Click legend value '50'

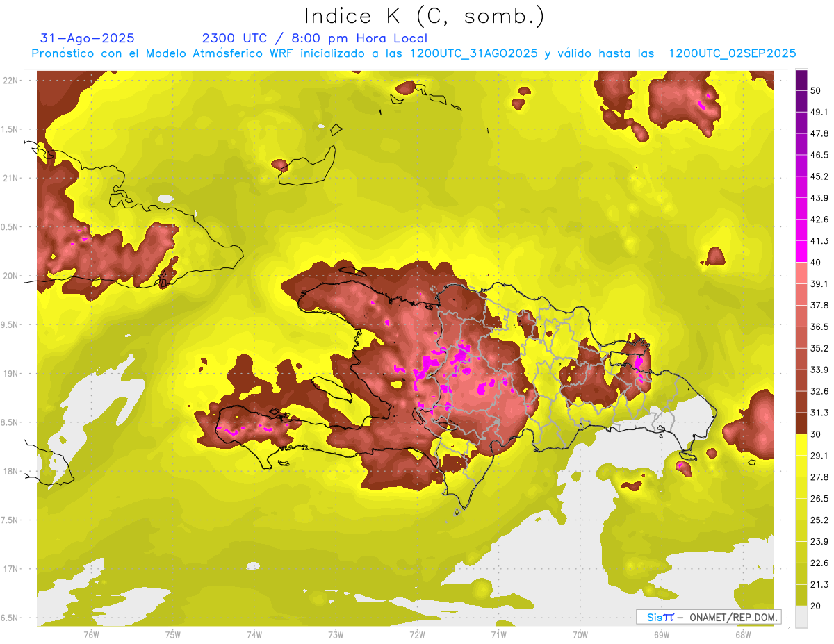[816, 90]
